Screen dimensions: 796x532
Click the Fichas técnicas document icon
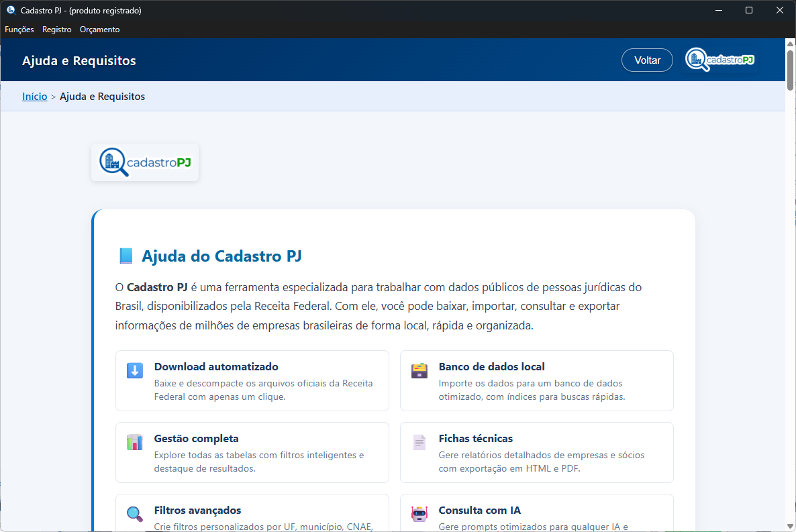pos(419,443)
